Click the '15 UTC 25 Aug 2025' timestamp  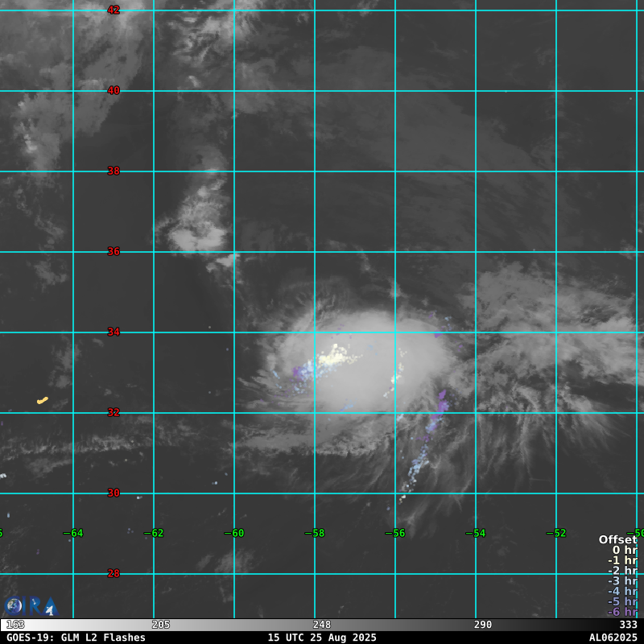(x=322, y=638)
